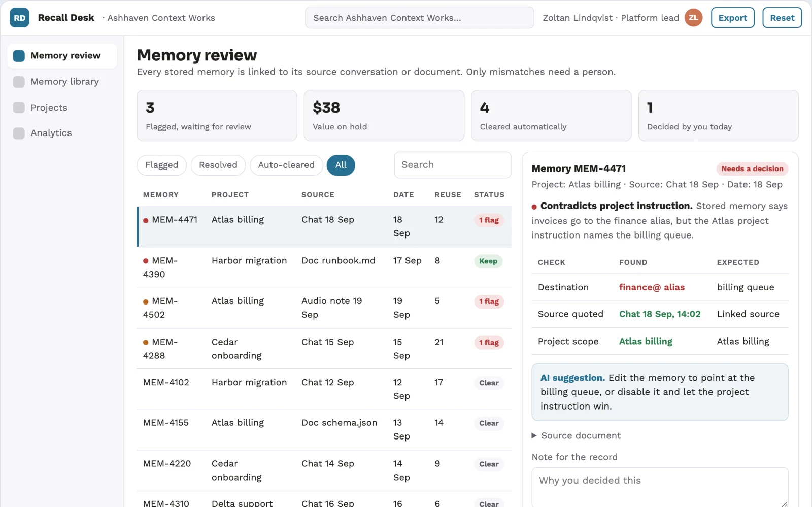
Task: Select memory MEM-4220
Action: (325, 470)
